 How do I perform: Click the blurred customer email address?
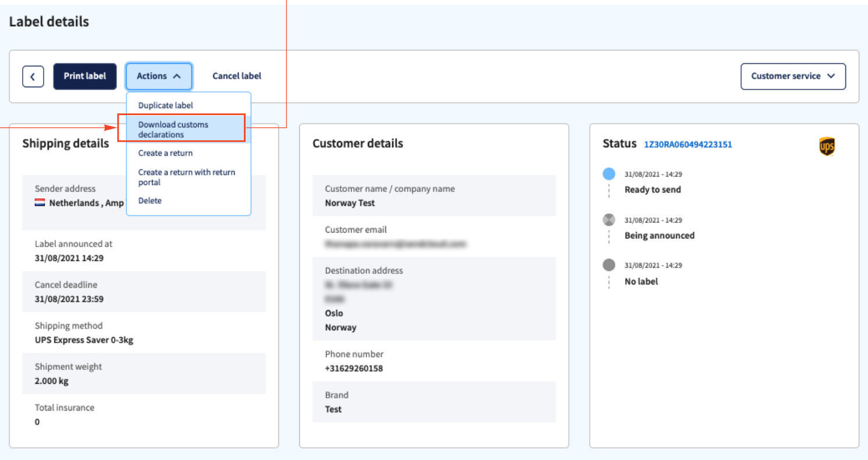(396, 244)
